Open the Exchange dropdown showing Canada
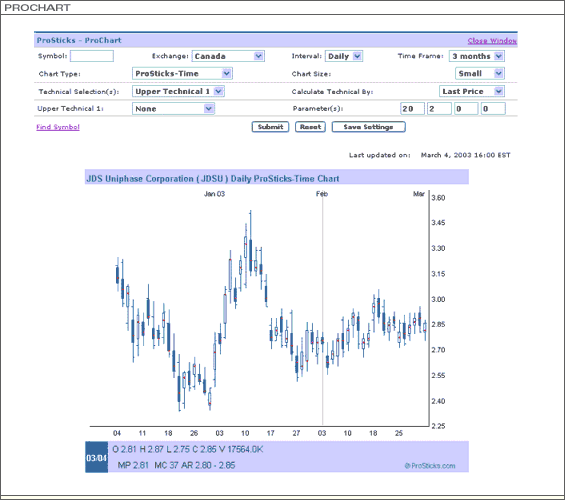The width and height of the screenshot is (565, 500). pos(228,56)
